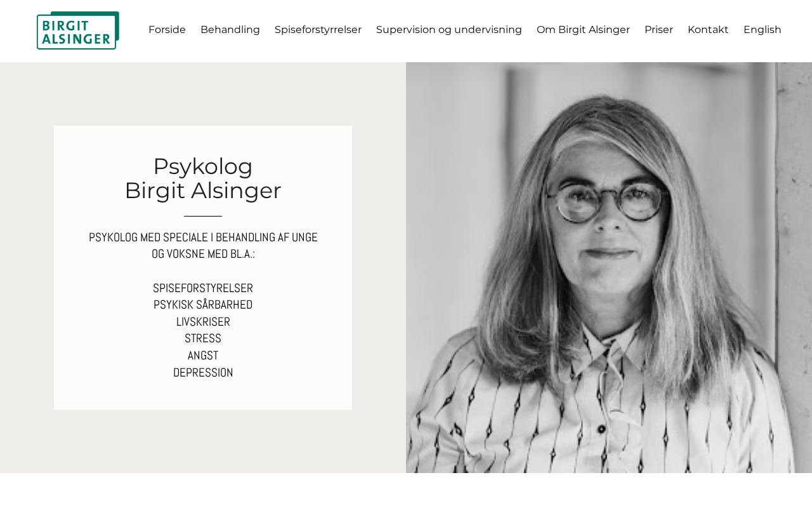Select the SPISEFORSTYRELSER list text
Viewport: 812px width, 508px height.
[203, 288]
